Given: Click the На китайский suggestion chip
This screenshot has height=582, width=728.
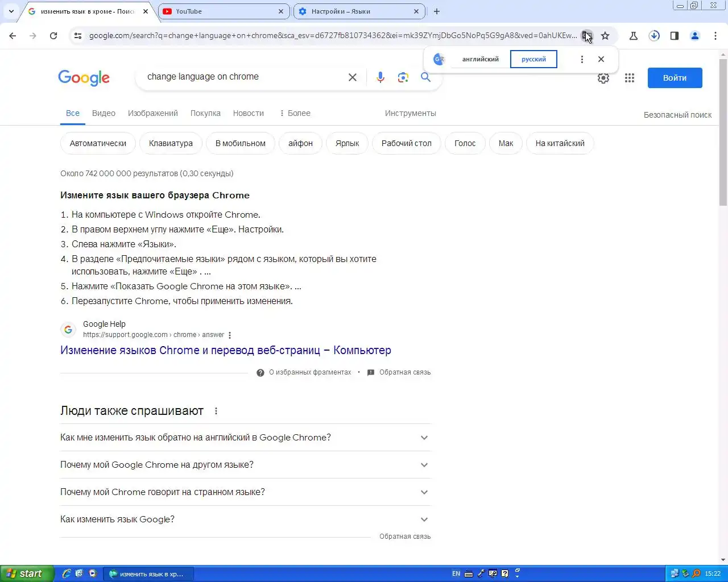Looking at the screenshot, I should pyautogui.click(x=560, y=143).
